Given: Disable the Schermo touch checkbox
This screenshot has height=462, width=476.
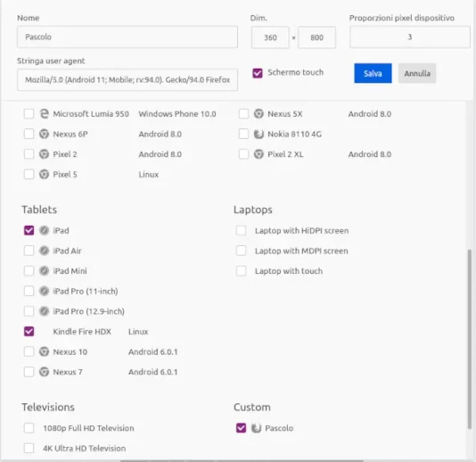Looking at the screenshot, I should tap(258, 73).
